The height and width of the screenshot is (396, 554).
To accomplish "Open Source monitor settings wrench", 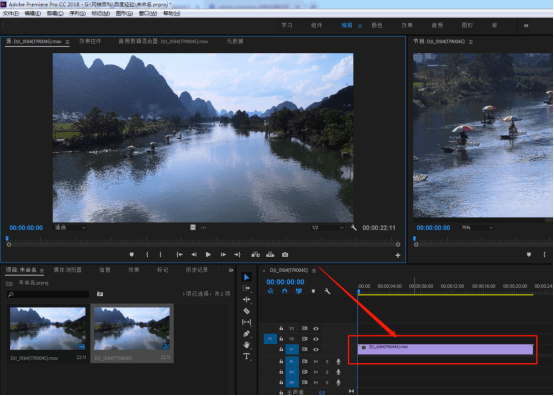I will (354, 227).
